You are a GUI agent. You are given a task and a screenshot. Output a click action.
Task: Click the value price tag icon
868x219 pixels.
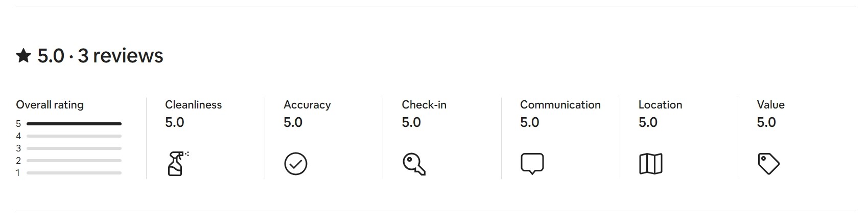tap(768, 164)
